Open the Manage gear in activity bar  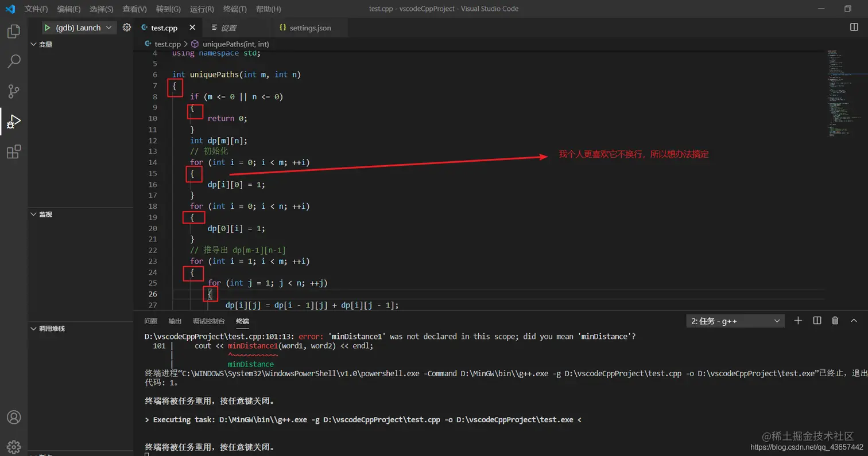pyautogui.click(x=14, y=446)
